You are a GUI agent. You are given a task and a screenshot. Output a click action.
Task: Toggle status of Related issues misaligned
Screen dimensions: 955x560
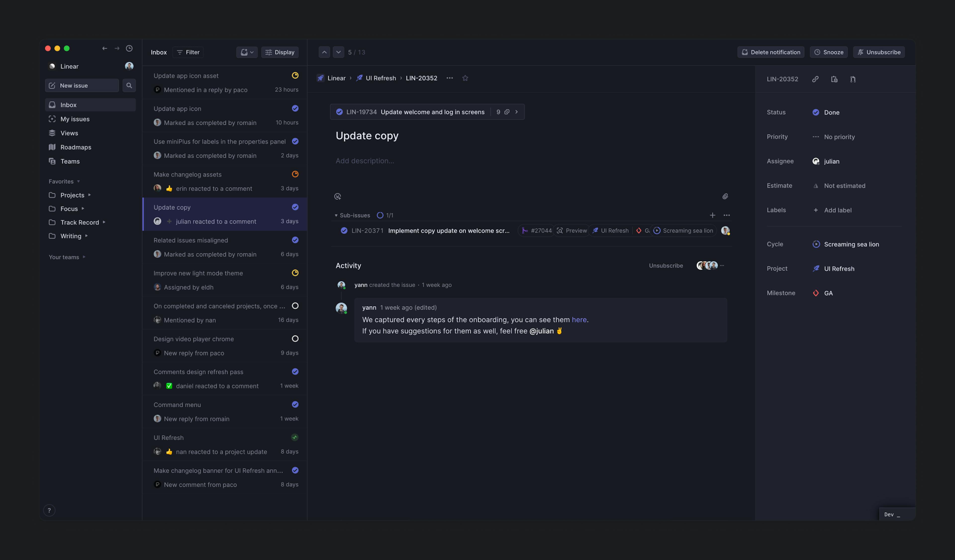(x=295, y=240)
